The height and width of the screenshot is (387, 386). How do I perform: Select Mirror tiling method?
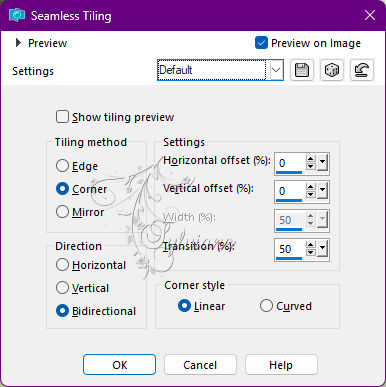click(62, 212)
